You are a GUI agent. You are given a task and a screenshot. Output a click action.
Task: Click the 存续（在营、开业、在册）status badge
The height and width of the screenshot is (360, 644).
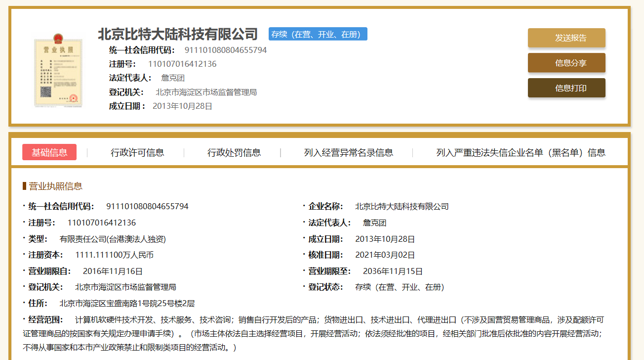coord(318,34)
